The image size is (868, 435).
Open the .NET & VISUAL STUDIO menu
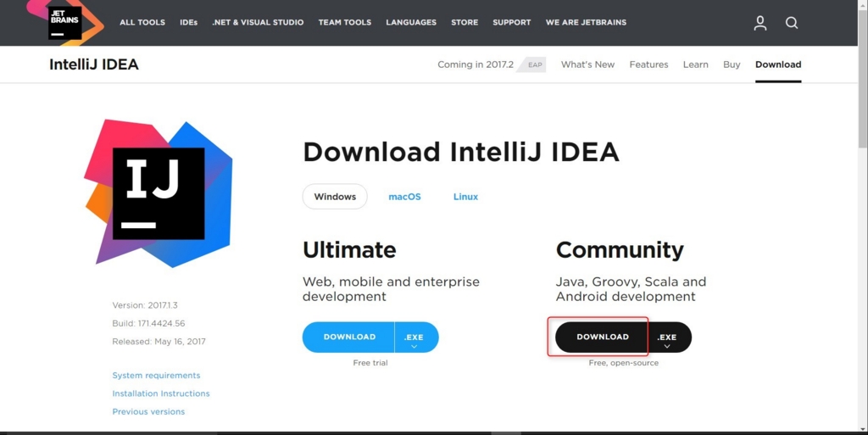tap(258, 23)
